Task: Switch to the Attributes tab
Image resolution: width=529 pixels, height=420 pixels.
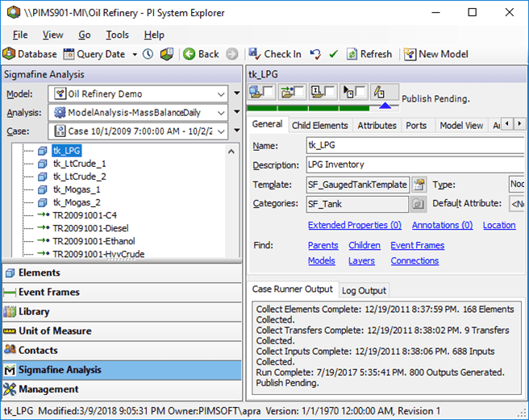Action: pyautogui.click(x=377, y=126)
